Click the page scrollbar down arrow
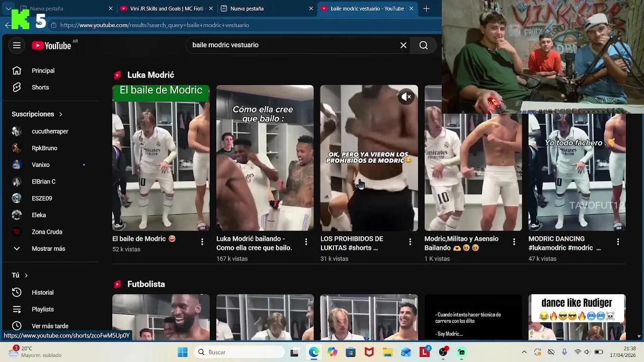Viewport: 644px width, 362px height. tap(639, 336)
